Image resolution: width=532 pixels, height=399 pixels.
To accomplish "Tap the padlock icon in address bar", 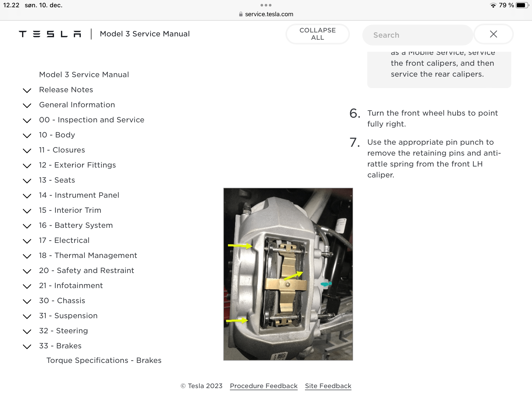I will pyautogui.click(x=241, y=14).
